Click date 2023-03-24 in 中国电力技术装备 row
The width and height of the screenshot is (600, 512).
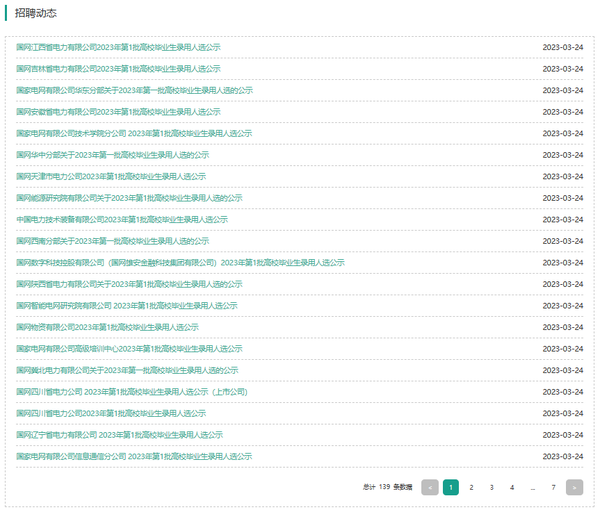coord(562,219)
